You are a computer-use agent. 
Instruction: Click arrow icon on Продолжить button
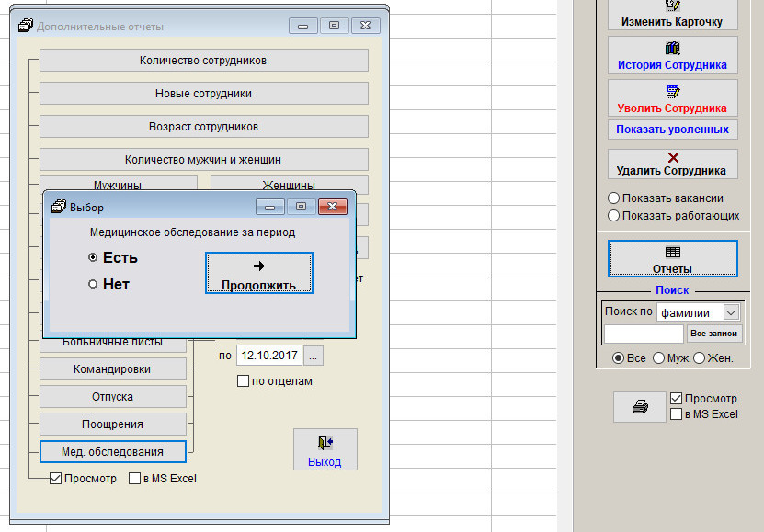coord(259,266)
